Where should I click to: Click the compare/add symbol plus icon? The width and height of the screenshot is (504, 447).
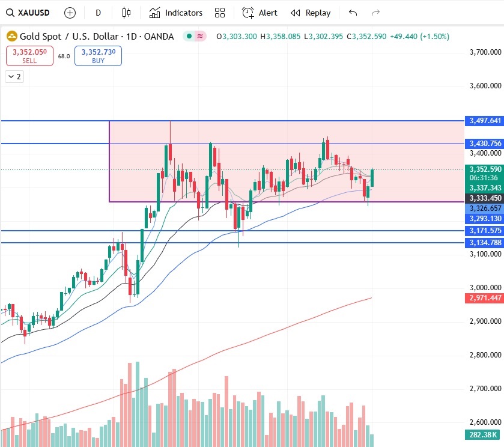click(70, 12)
